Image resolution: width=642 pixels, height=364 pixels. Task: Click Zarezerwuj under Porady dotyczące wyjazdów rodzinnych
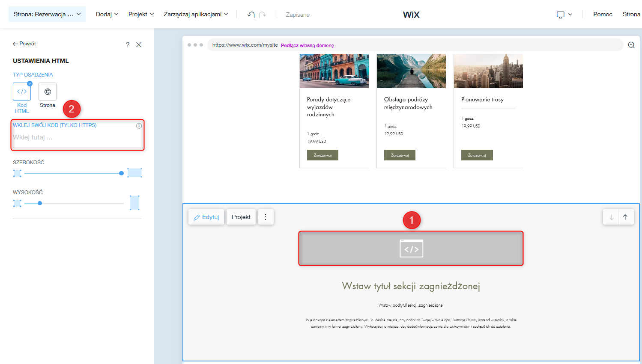click(322, 155)
